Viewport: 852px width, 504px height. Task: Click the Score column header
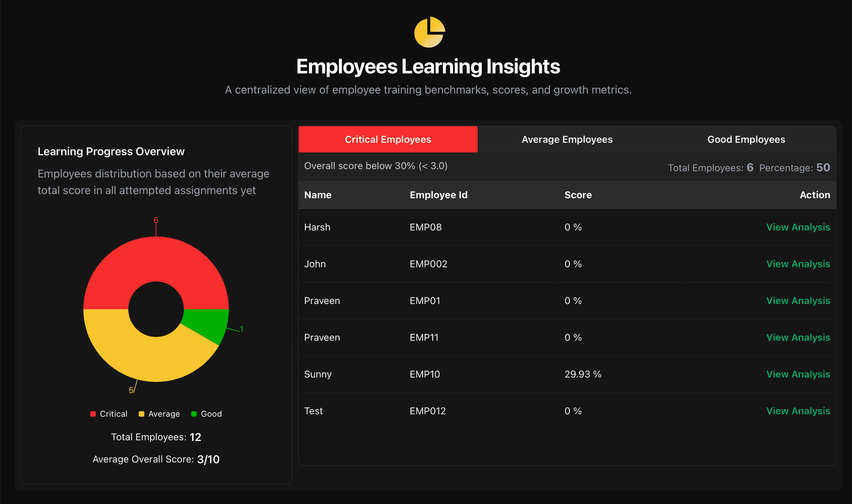click(x=578, y=195)
